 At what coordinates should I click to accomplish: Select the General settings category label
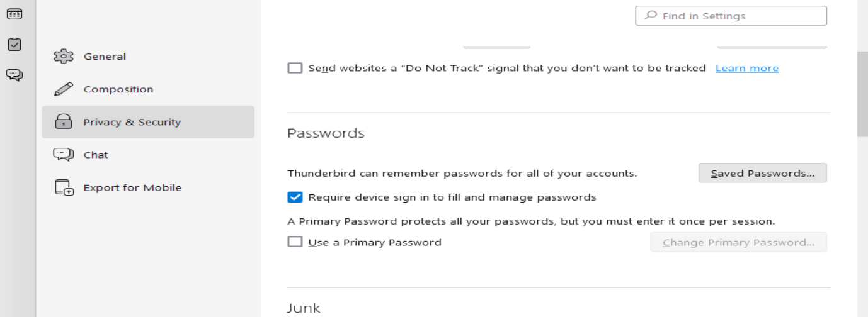[x=105, y=57]
